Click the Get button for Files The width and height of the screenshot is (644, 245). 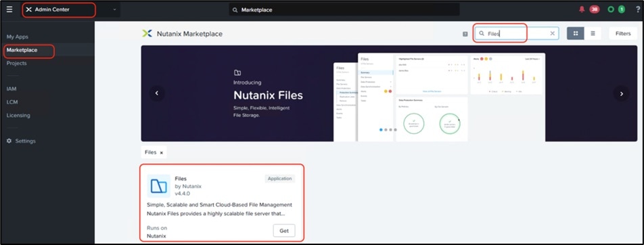pyautogui.click(x=284, y=231)
